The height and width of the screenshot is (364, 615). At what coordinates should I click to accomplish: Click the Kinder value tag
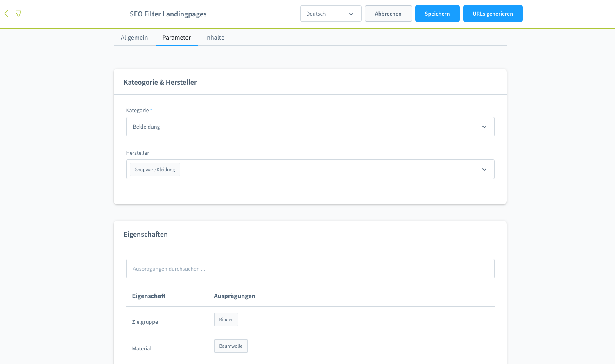pos(226,319)
